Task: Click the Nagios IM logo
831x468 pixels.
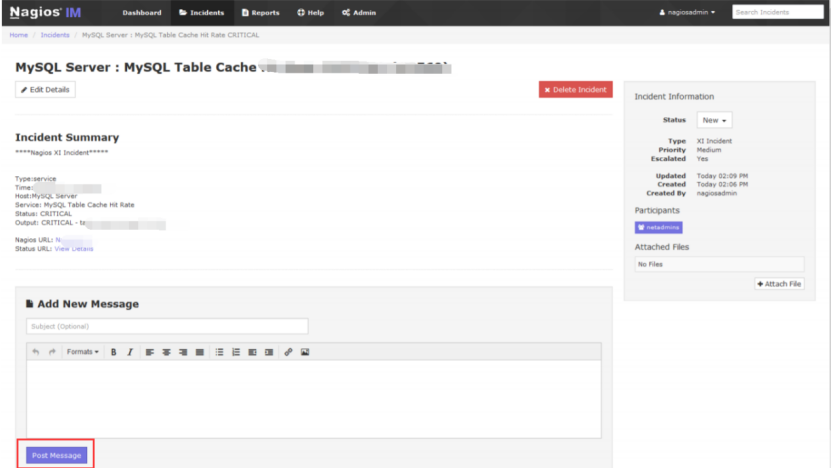Action: (46, 12)
